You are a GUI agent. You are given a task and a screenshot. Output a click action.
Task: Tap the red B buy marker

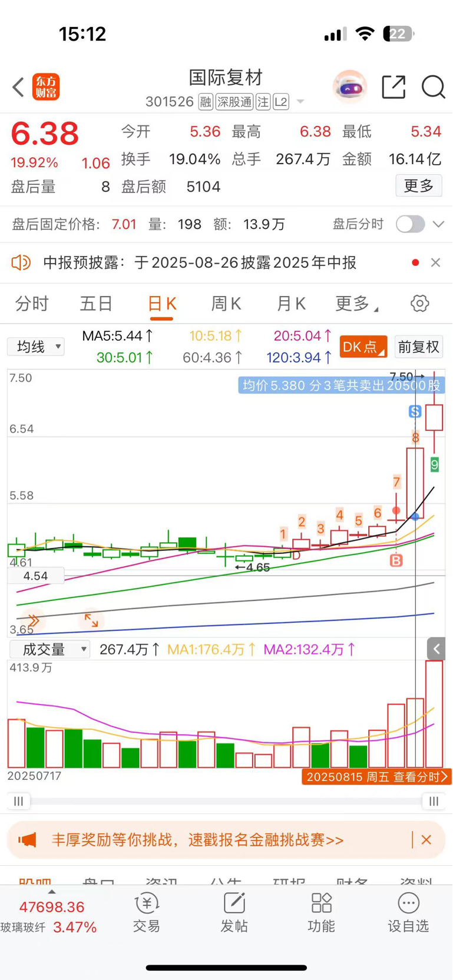(x=396, y=560)
